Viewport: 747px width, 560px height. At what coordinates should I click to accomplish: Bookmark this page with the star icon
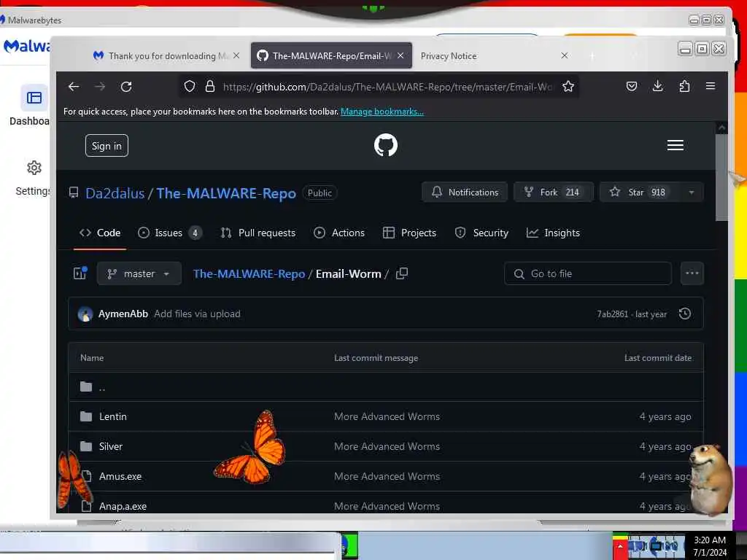point(568,86)
